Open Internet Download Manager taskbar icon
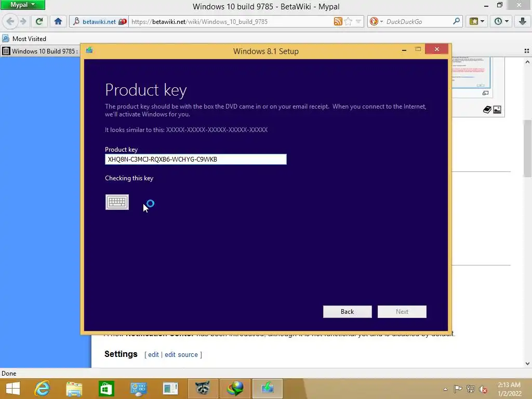 235,389
